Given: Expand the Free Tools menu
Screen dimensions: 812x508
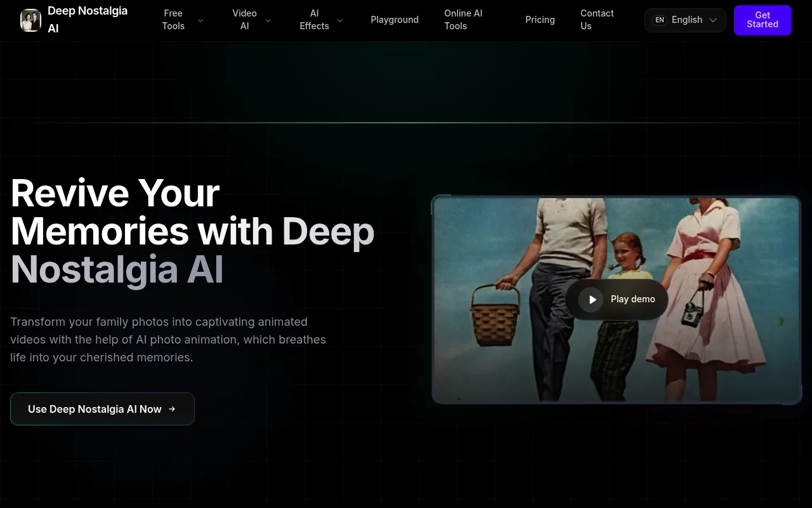Looking at the screenshot, I should point(183,20).
